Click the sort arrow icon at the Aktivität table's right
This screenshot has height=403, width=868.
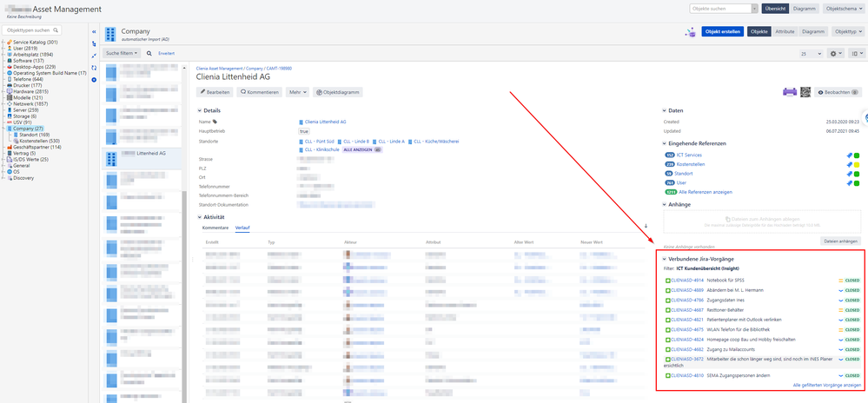(x=646, y=226)
